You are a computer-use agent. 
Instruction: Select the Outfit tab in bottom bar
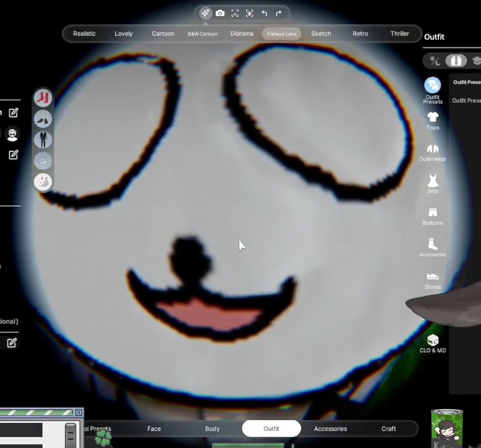[271, 429]
